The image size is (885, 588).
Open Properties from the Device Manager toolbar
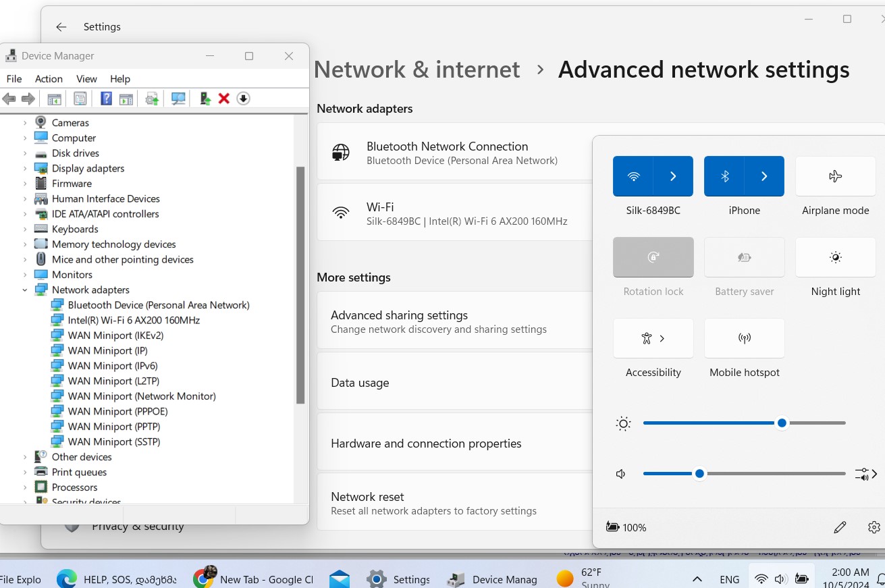coord(80,99)
